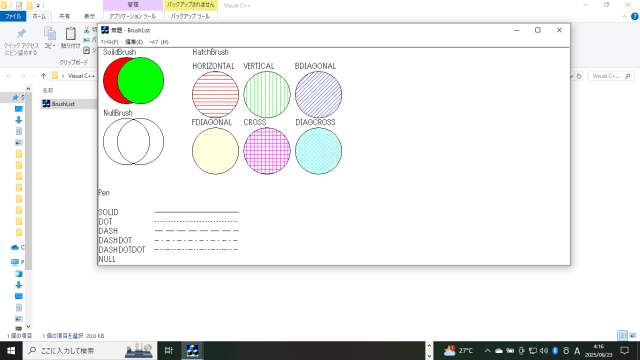
Task: Click the BrushList app icon in the title bar
Action: click(105, 30)
